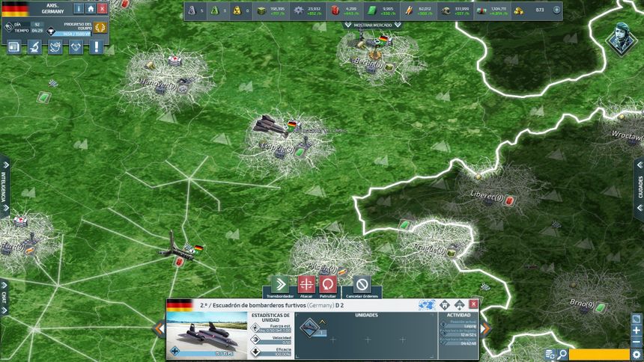The image size is (644, 362).
Task: Go to previous unit with left orange arrow
Action: click(x=159, y=328)
